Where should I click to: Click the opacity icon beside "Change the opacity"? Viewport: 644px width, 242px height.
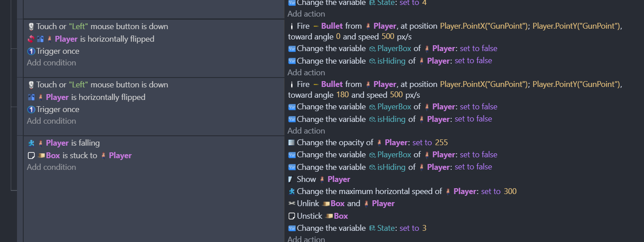[x=292, y=143]
